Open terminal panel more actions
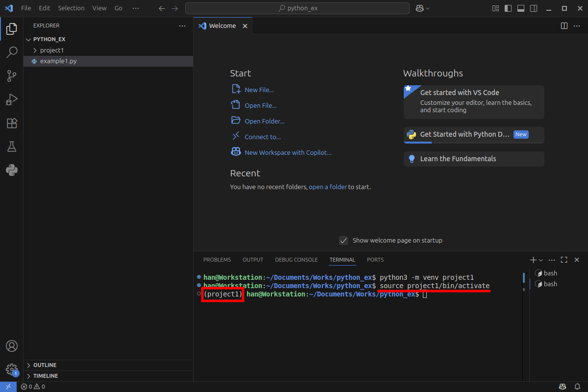588x392 pixels. click(x=552, y=260)
